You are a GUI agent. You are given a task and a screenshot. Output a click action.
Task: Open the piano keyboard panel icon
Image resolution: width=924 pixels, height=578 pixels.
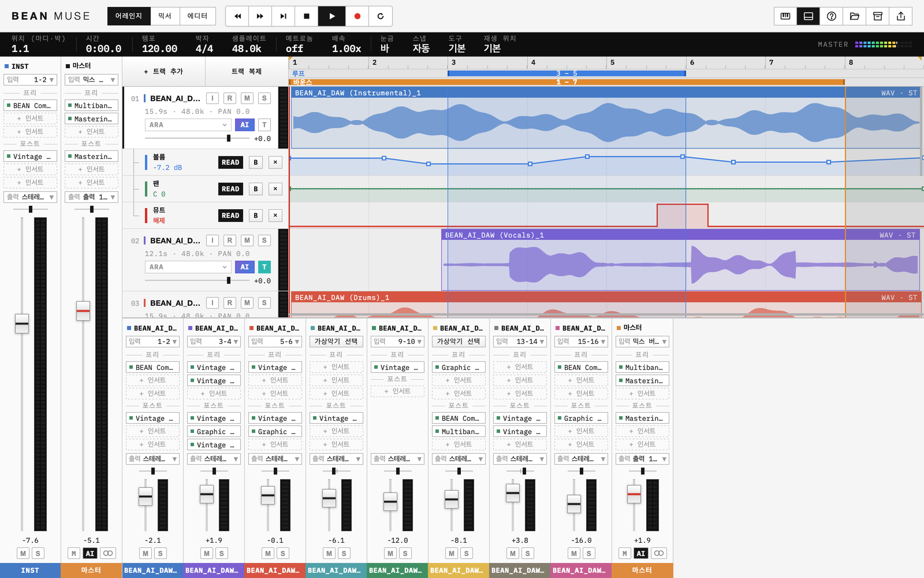(x=785, y=16)
